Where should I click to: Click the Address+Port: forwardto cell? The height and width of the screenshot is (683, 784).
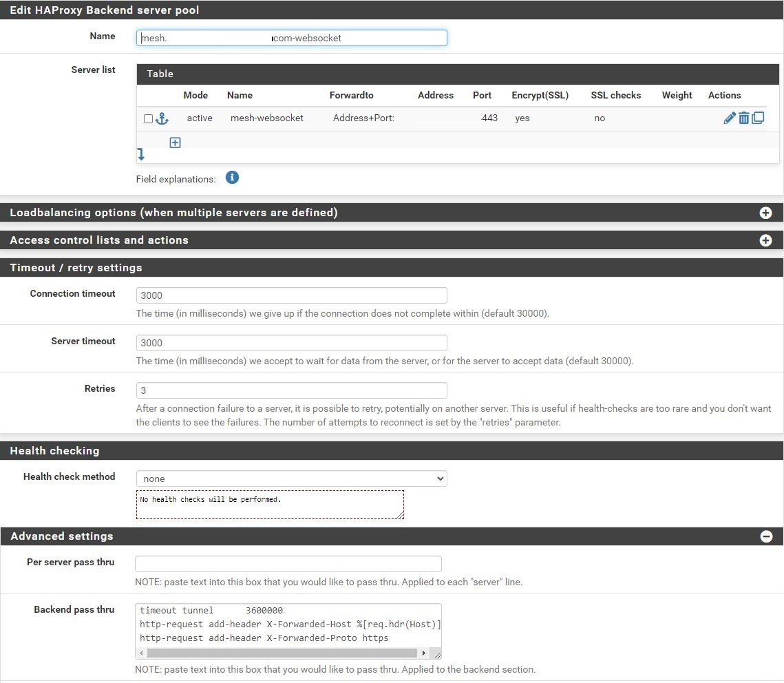[363, 118]
